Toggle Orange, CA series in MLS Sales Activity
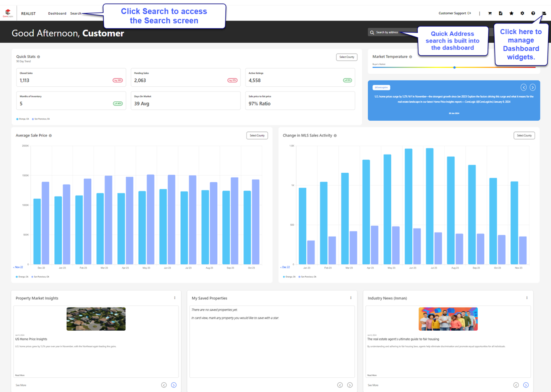This screenshot has height=392, width=551. point(289,277)
